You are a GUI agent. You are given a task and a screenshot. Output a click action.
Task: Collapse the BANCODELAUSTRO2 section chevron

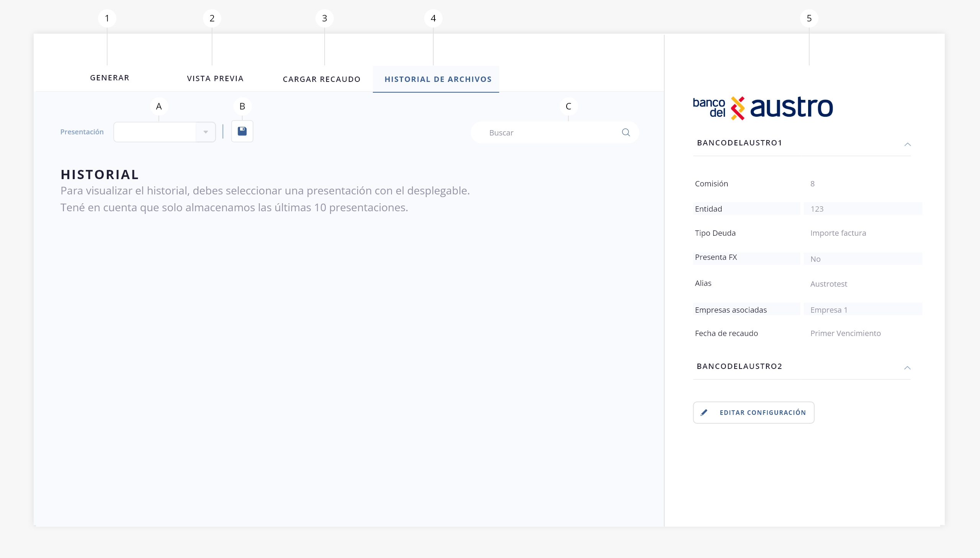pos(907,368)
